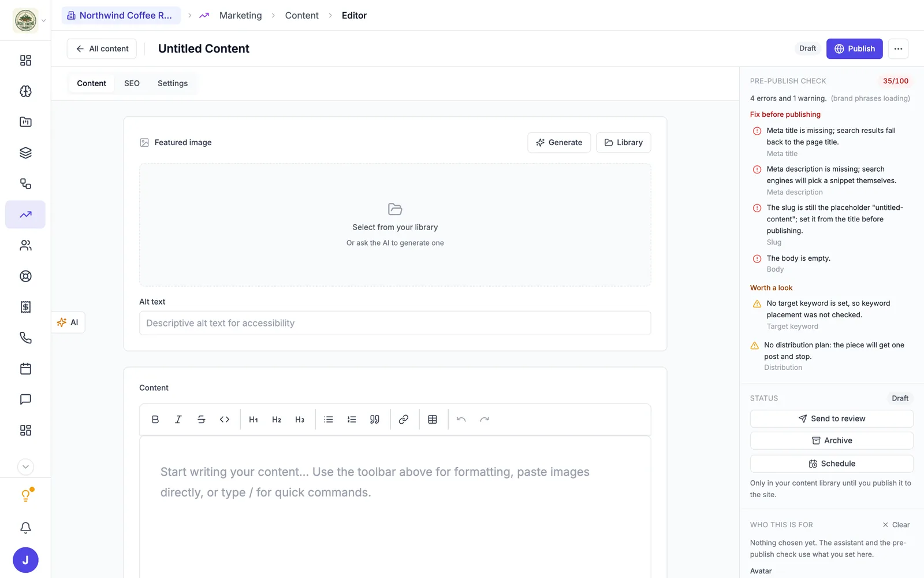
Task: Go to Marketing breadcrumb
Action: tap(240, 16)
